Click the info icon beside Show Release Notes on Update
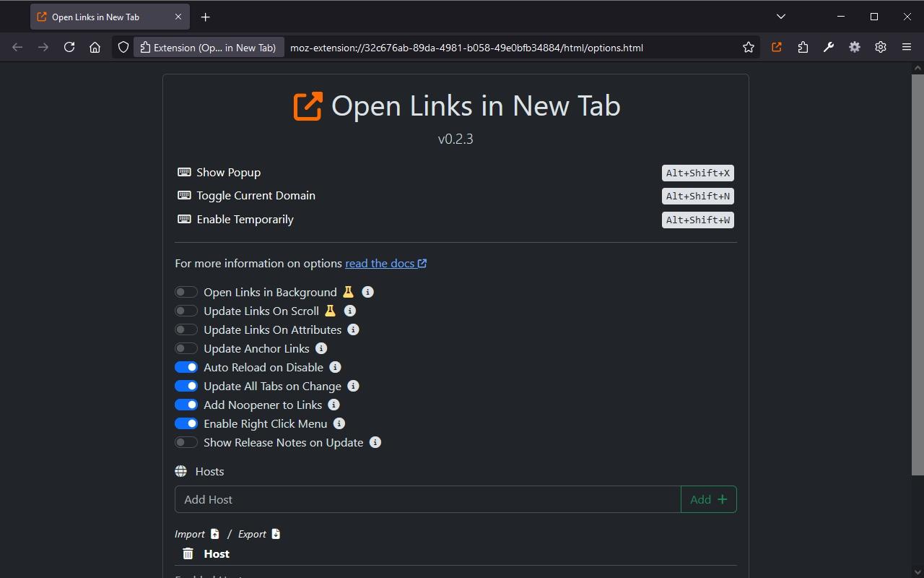The height and width of the screenshot is (578, 924). click(x=375, y=442)
